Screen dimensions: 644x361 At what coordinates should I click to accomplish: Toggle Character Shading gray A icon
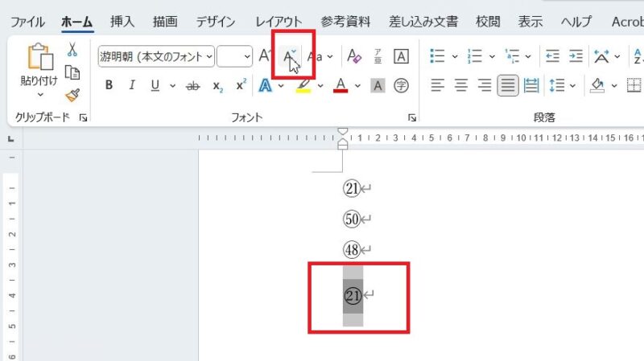point(378,86)
